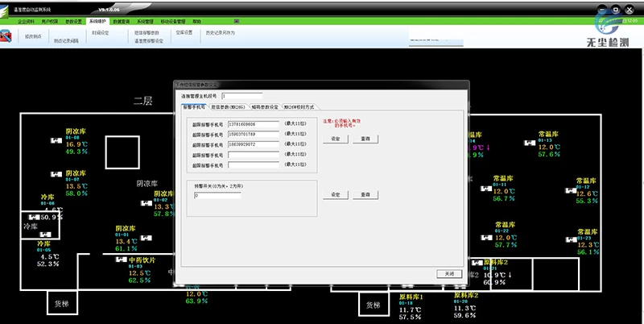
Task: Click the sensor icon for 阴凉库 01-08
Action: pos(56,141)
